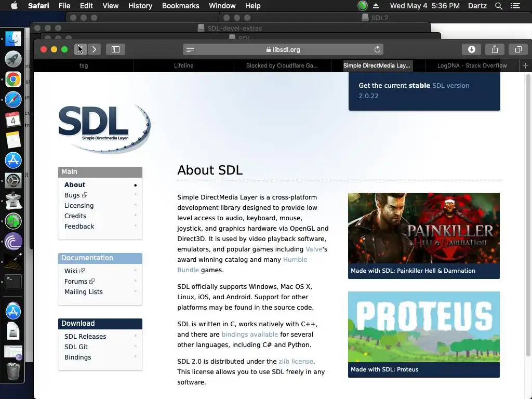Viewport: 532px width, 399px height.
Task: Click the green globe status icon in menu bar
Action: click(x=362, y=6)
